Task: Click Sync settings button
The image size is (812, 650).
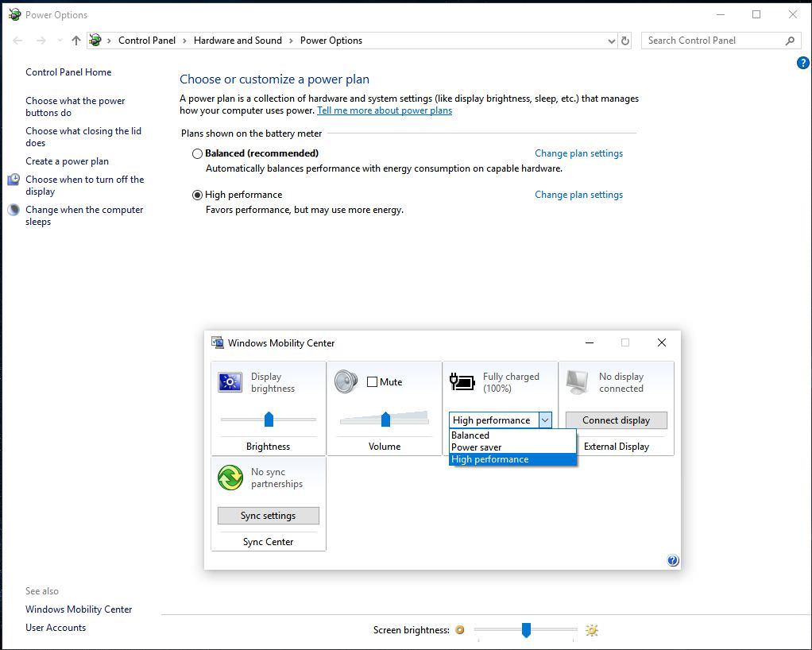Action: point(269,516)
